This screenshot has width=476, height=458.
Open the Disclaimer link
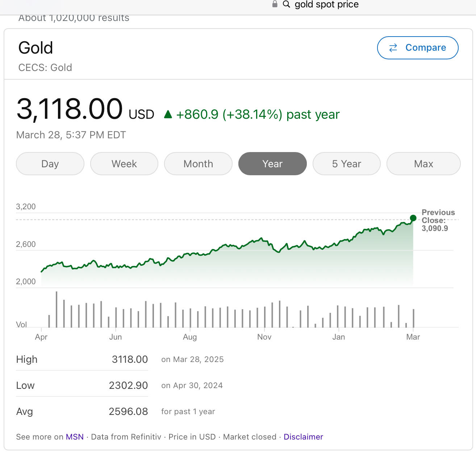pos(303,437)
